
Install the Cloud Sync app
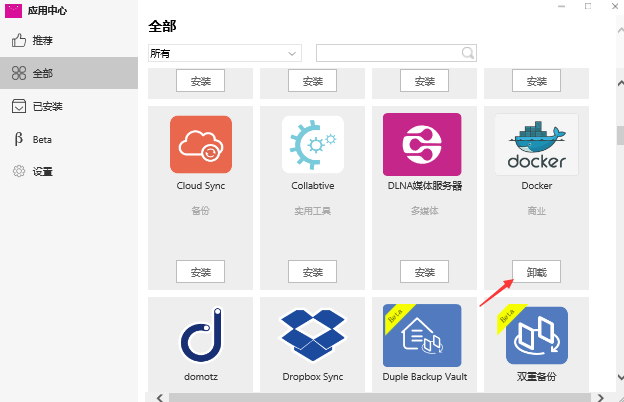(200, 271)
